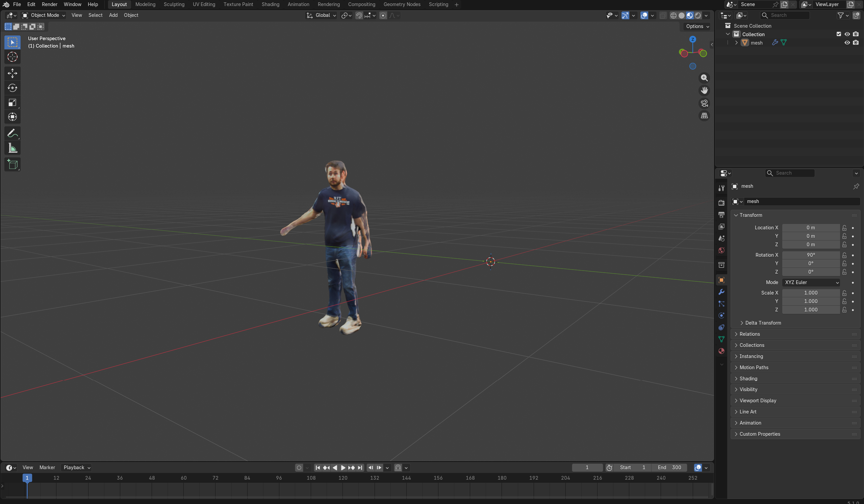Screen dimensions: 864x504
Task: Open the World properties tab
Action: coord(721,250)
